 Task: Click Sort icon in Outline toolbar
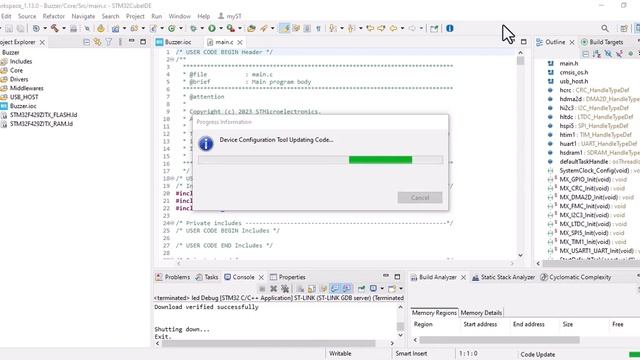coord(597,53)
